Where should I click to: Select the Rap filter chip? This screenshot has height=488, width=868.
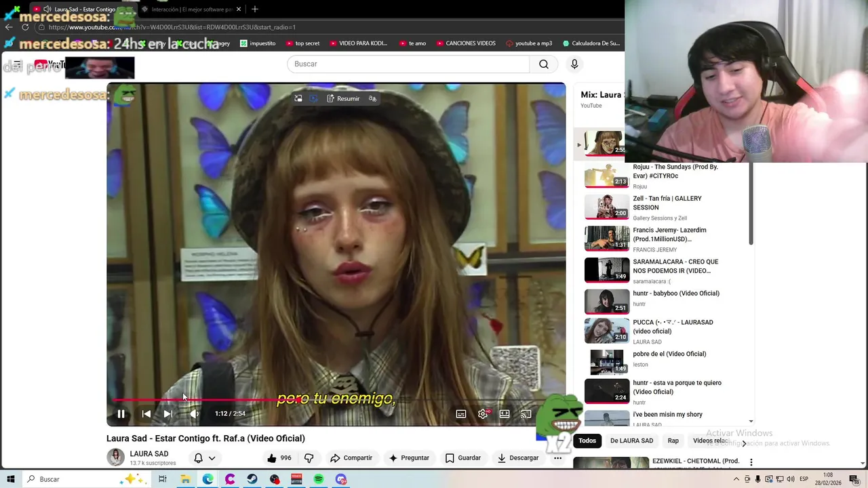(673, 441)
